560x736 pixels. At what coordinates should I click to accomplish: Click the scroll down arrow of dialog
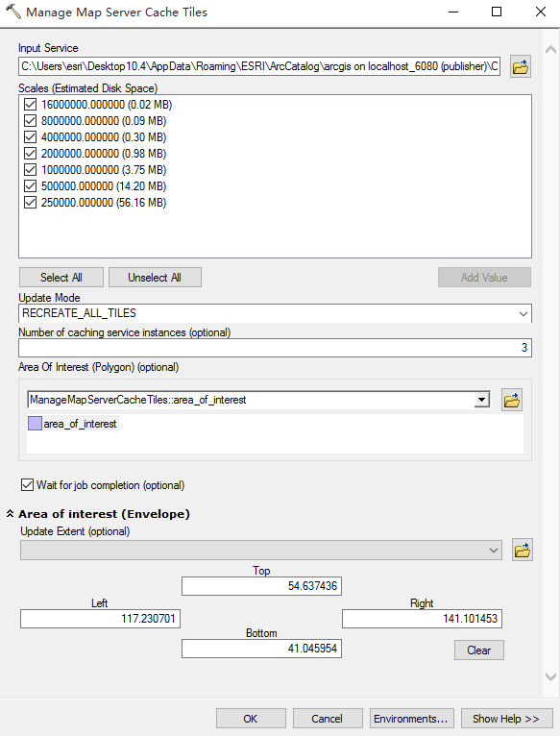pyautogui.click(x=550, y=676)
